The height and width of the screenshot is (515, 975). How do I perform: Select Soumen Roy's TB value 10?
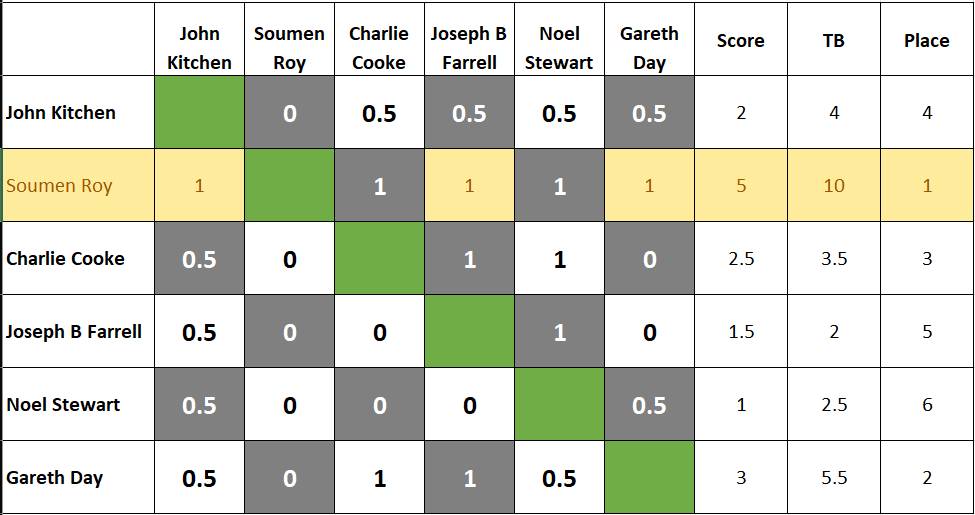833,185
